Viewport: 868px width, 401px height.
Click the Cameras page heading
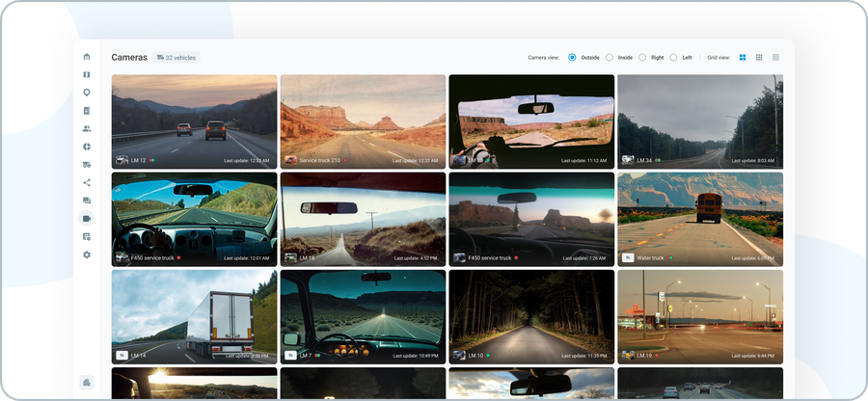coord(129,58)
